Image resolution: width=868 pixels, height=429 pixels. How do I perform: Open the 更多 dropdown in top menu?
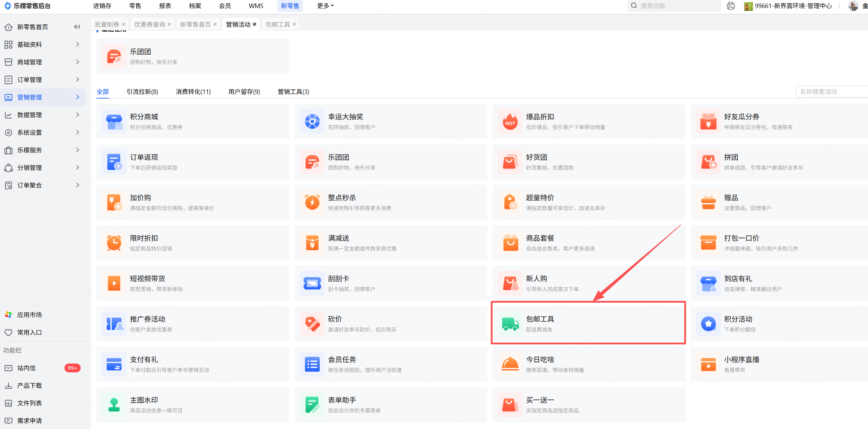click(325, 6)
